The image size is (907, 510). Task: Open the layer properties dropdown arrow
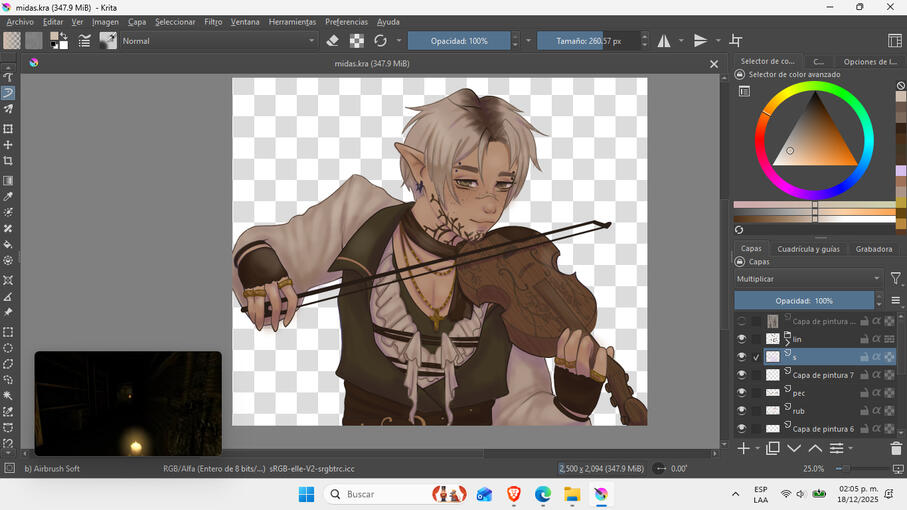[x=850, y=449]
